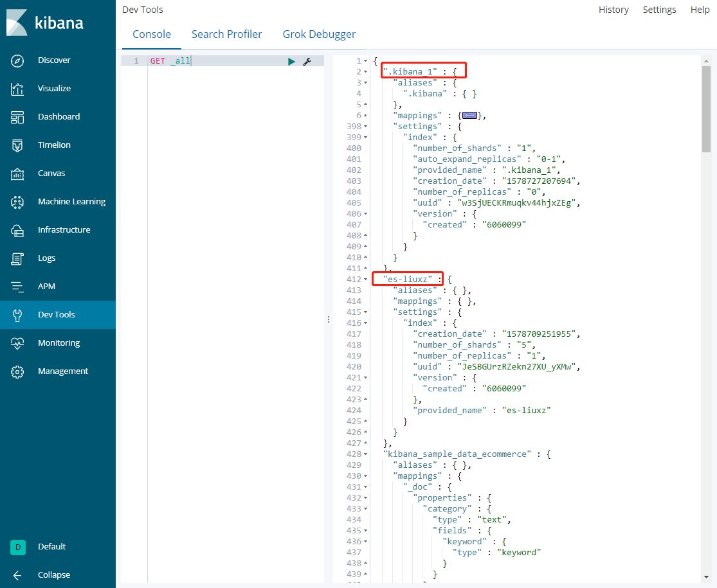Screen dimensions: 717x588
Task: Click the "es-liuxz" index key
Action: [408, 279]
